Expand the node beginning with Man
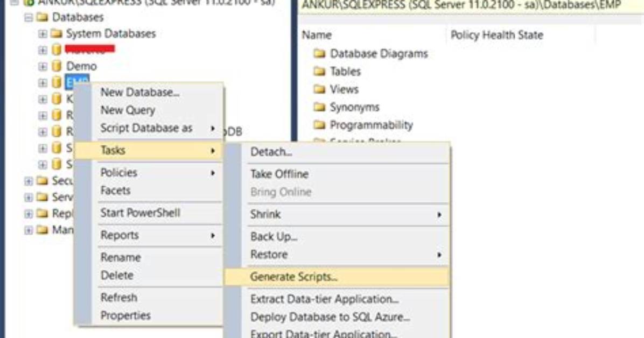 tap(29, 230)
